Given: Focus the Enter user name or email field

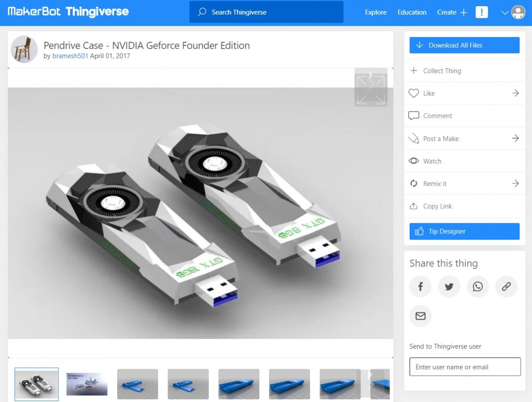Looking at the screenshot, I should pos(465,367).
